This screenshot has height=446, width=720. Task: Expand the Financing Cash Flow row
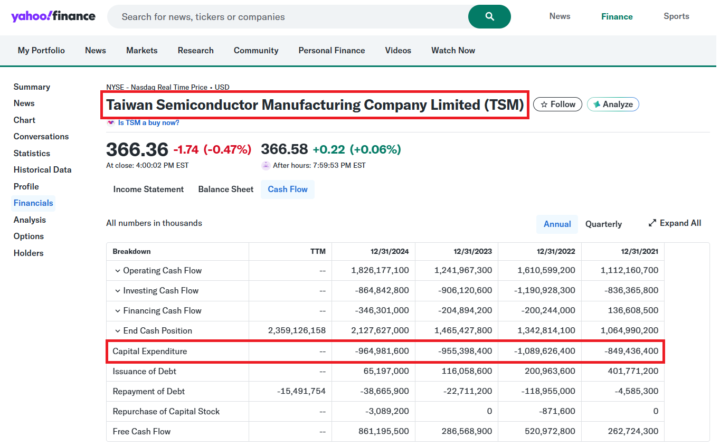(118, 311)
